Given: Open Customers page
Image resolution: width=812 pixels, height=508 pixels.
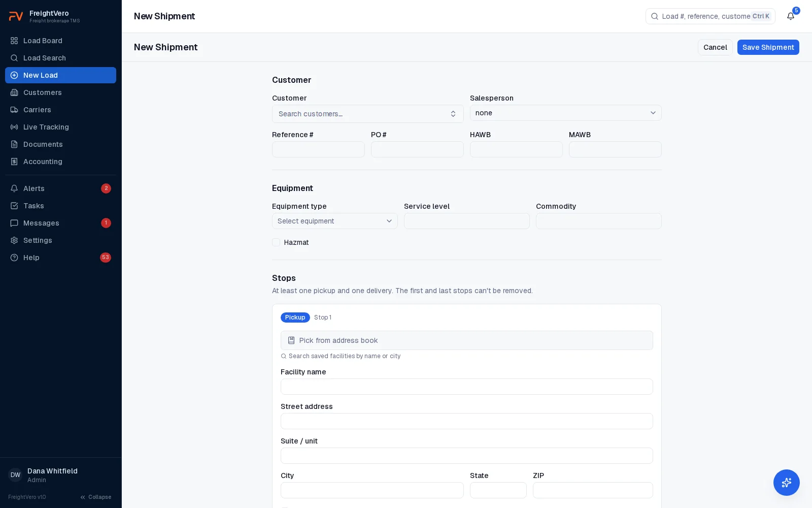Looking at the screenshot, I should (x=61, y=92).
